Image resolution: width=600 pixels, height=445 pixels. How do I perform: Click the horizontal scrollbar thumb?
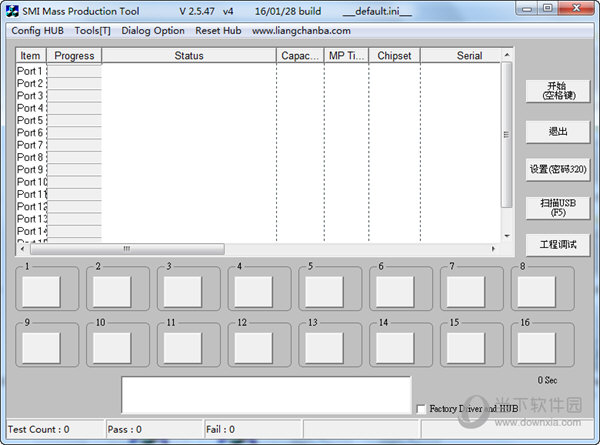127,249
